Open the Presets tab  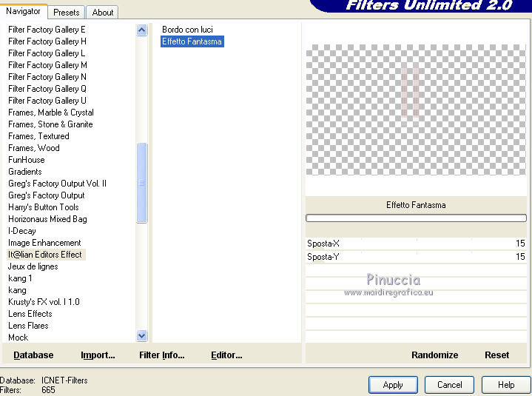(67, 13)
